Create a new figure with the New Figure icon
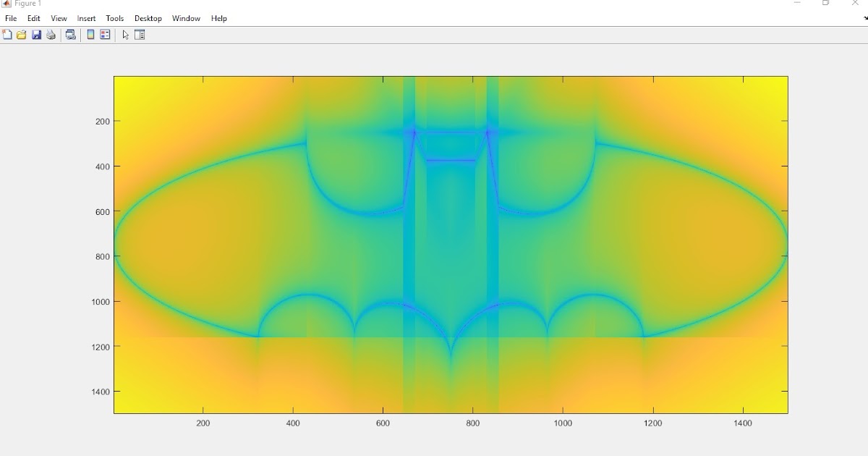 pos(7,34)
